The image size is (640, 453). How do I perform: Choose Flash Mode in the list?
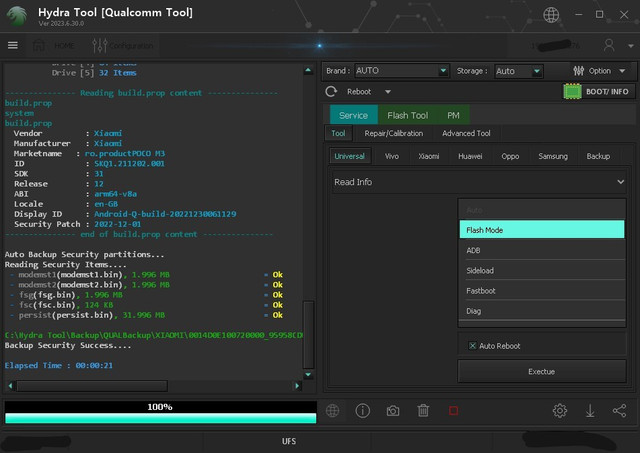tap(542, 230)
